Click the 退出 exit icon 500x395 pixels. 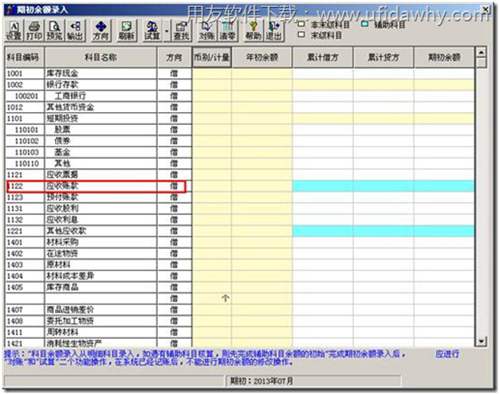tap(274, 30)
